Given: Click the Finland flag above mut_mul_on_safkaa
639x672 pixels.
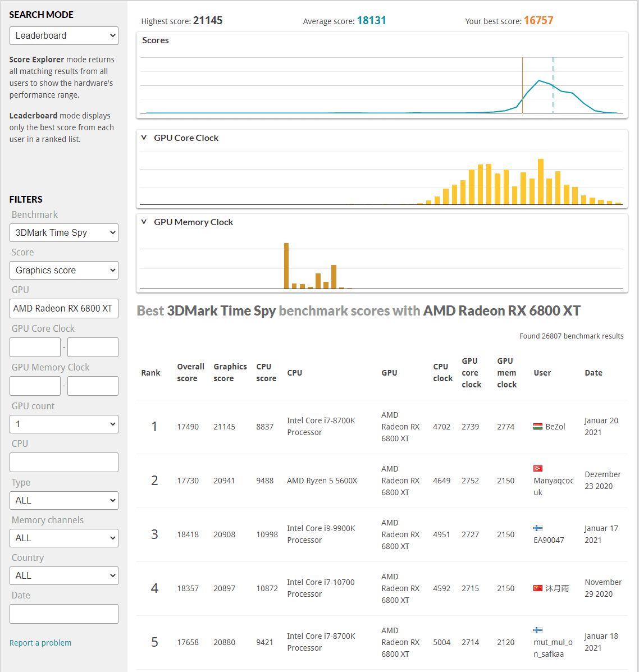Looking at the screenshot, I should point(538,630).
